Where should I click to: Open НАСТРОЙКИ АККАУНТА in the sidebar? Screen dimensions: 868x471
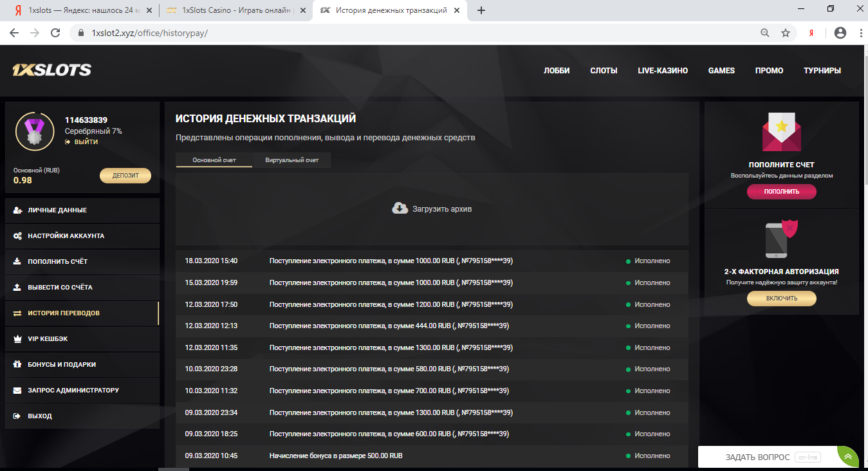[82, 236]
